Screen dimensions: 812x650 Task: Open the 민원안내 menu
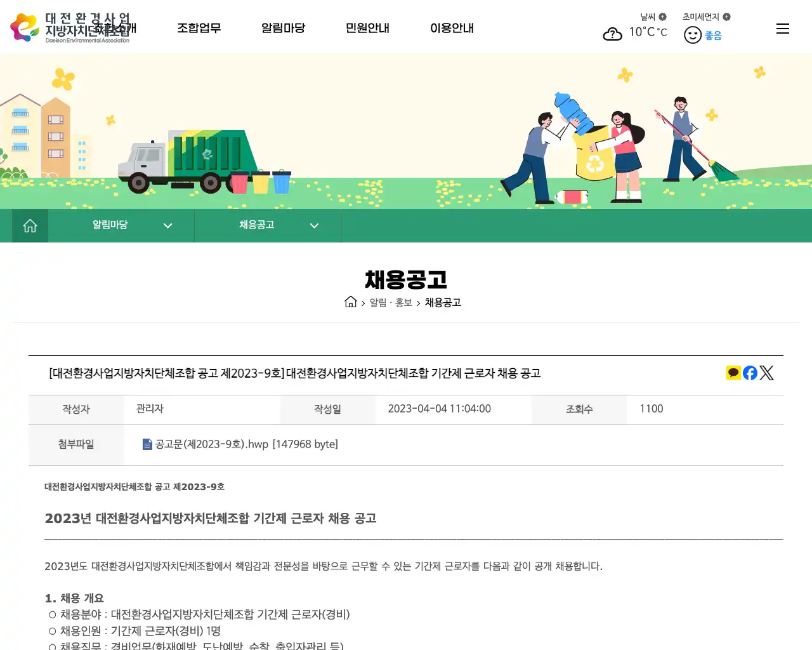click(367, 28)
